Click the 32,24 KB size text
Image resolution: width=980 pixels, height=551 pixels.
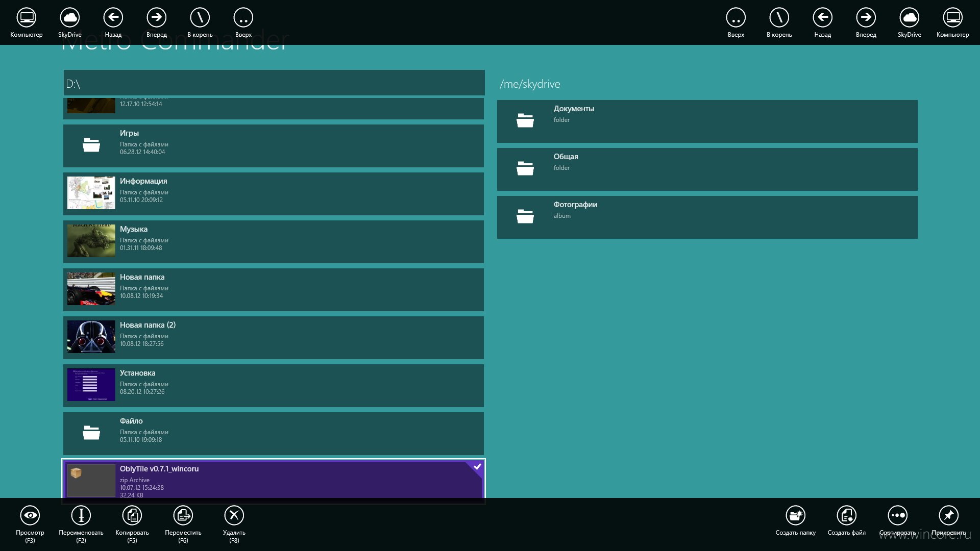click(132, 495)
